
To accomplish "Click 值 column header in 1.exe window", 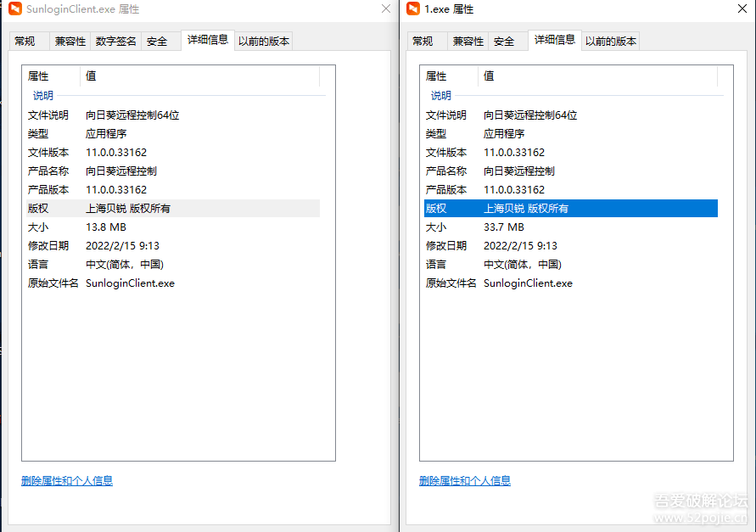I will pyautogui.click(x=598, y=76).
